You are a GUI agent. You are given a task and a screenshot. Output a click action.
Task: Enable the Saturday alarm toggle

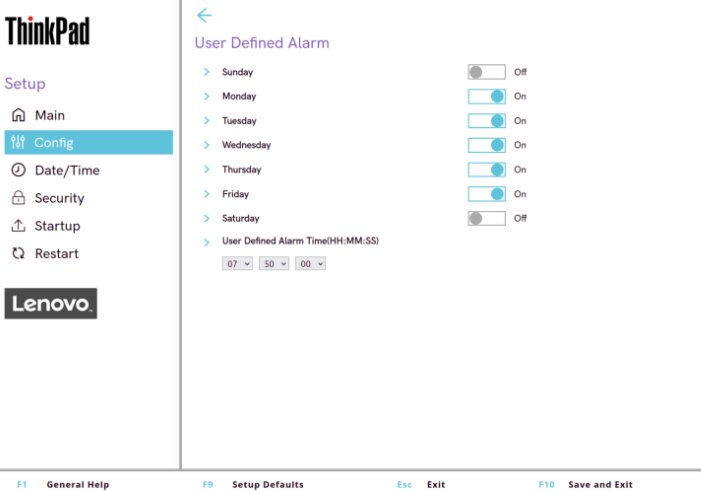pos(486,218)
